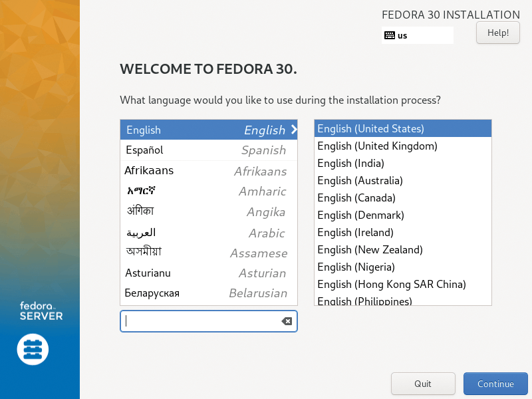Select English (New Zealand) locale
The height and width of the screenshot is (399, 532).
[403, 250]
